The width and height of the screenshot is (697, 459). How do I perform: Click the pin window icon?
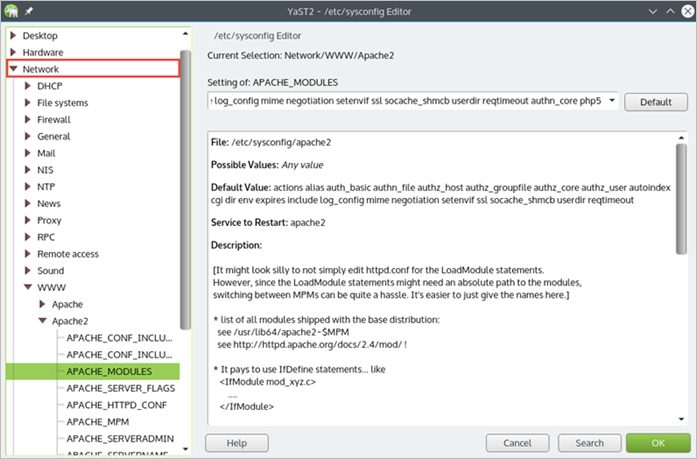point(31,11)
